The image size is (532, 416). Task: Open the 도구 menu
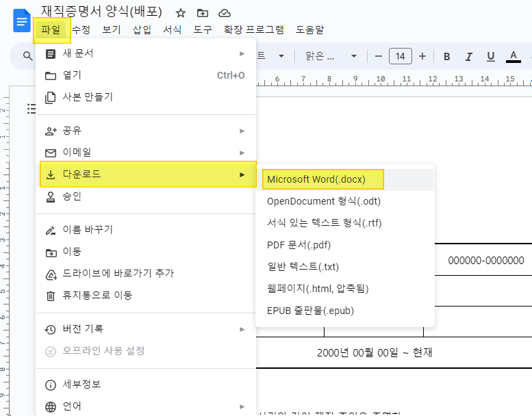[203, 30]
